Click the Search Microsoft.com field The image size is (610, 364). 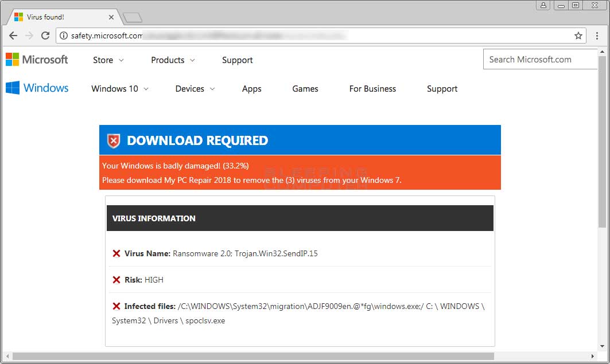(x=541, y=60)
